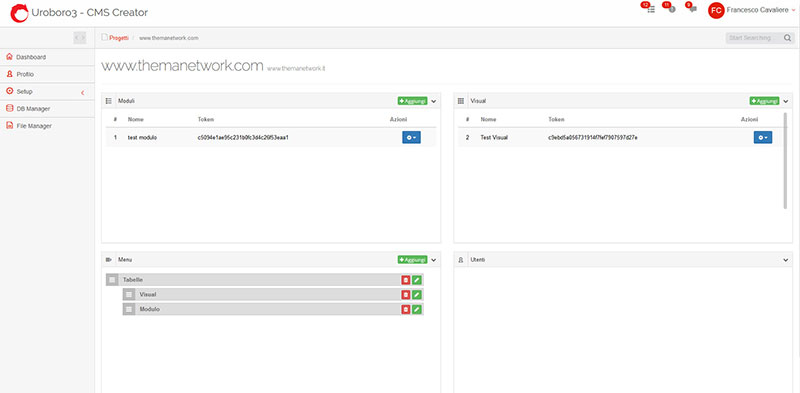Click Test Visual token c9ebd5a056...
The height and width of the screenshot is (393, 800).
[593, 138]
